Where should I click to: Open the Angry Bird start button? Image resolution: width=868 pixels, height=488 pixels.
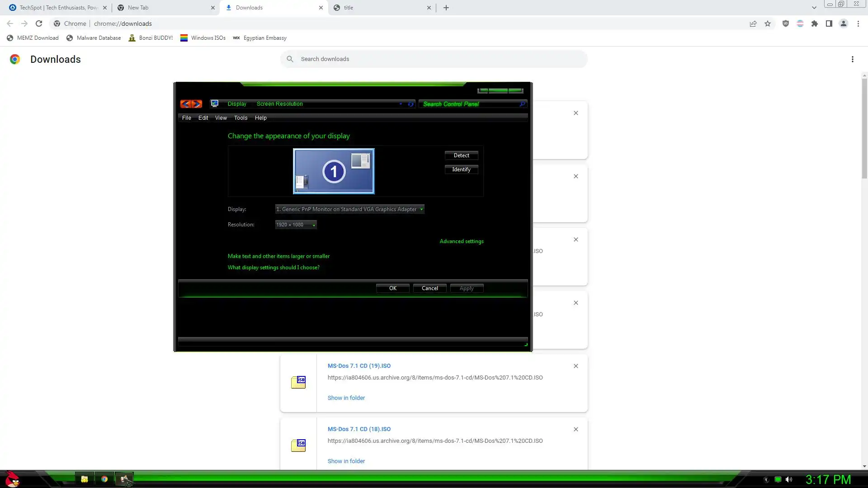(x=12, y=479)
